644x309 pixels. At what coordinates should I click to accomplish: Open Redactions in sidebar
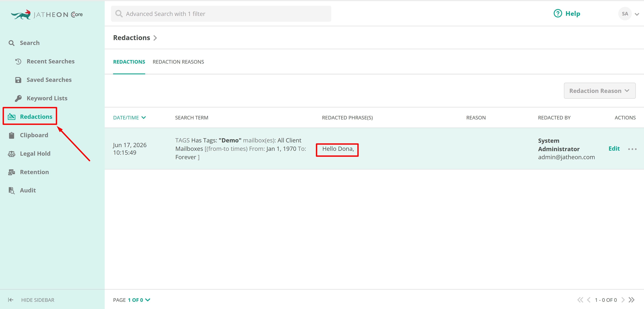pos(36,117)
